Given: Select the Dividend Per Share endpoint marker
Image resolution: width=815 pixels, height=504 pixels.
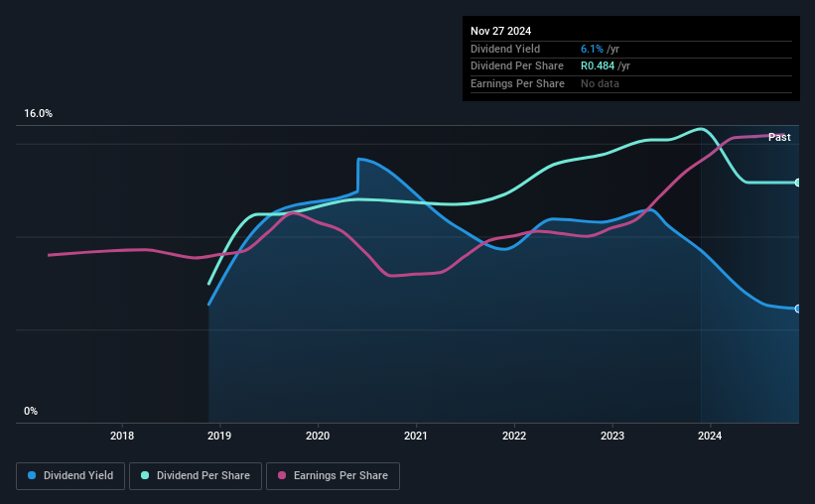Looking at the screenshot, I should tap(798, 183).
